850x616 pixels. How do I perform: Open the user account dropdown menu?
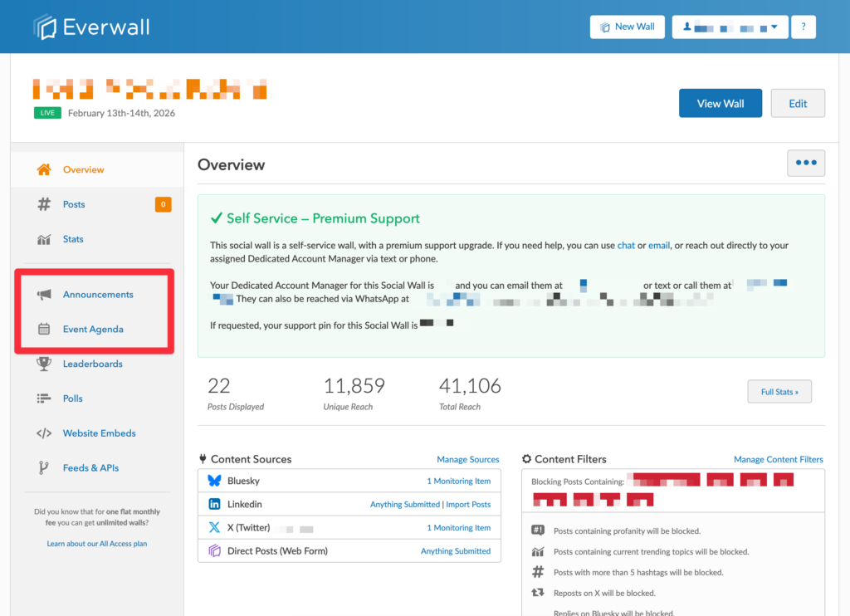click(730, 27)
